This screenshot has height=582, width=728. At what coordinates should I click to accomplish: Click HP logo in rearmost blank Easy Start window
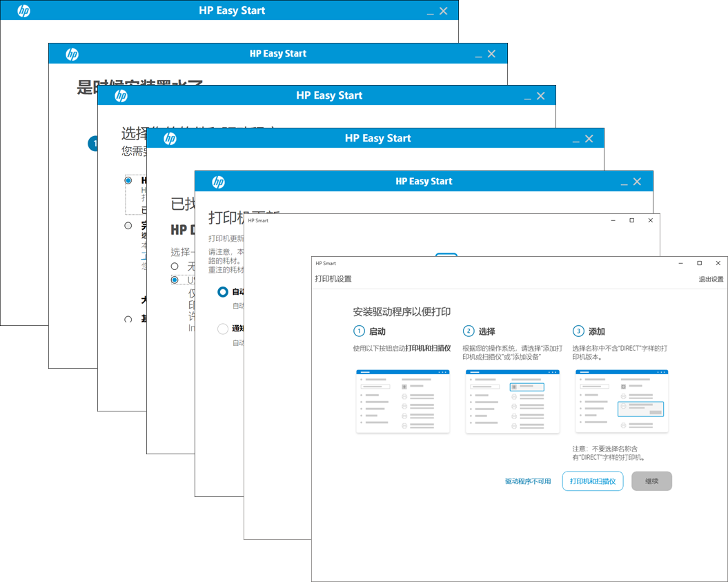[23, 10]
